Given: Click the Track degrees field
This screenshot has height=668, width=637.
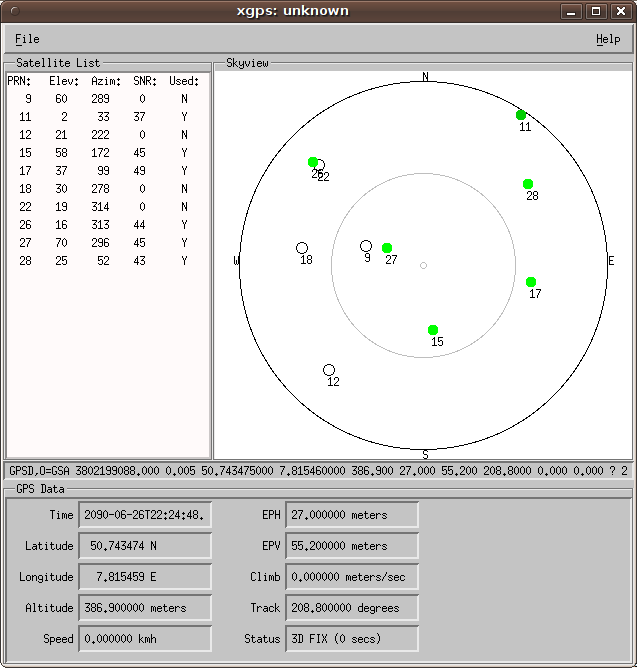Looking at the screenshot, I should tap(351, 608).
